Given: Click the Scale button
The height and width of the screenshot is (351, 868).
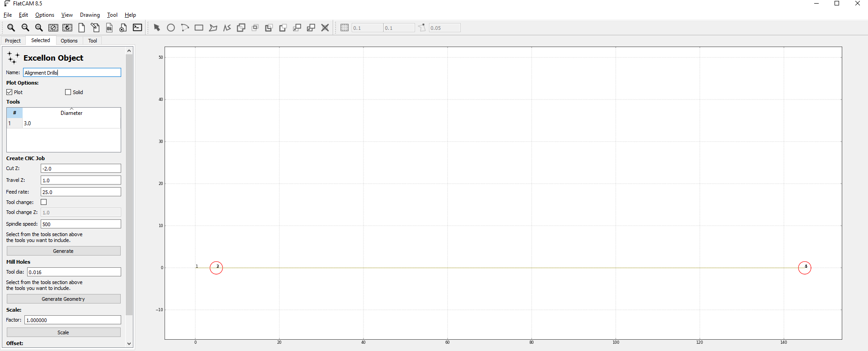Looking at the screenshot, I should [63, 332].
